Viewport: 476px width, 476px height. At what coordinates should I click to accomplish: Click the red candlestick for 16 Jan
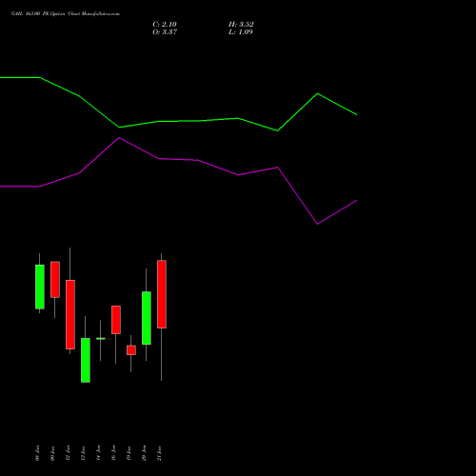(116, 320)
